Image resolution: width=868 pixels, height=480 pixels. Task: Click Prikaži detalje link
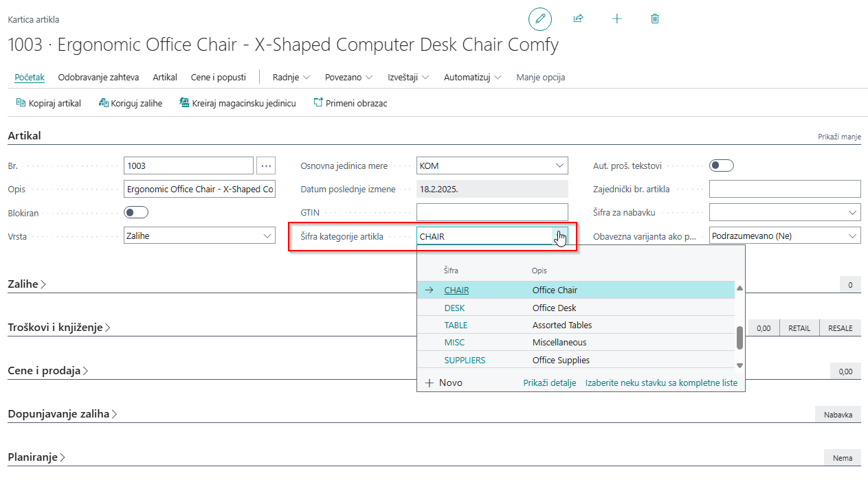point(549,383)
